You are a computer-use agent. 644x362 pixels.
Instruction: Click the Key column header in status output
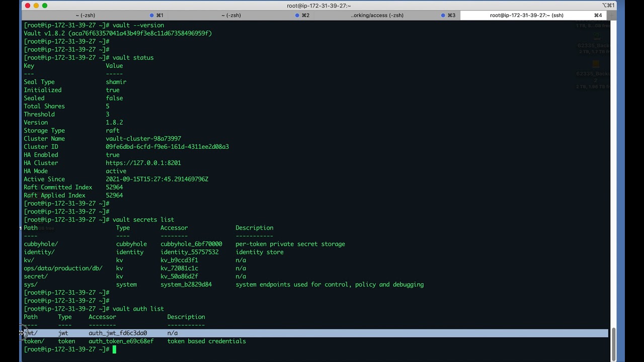[29, 66]
